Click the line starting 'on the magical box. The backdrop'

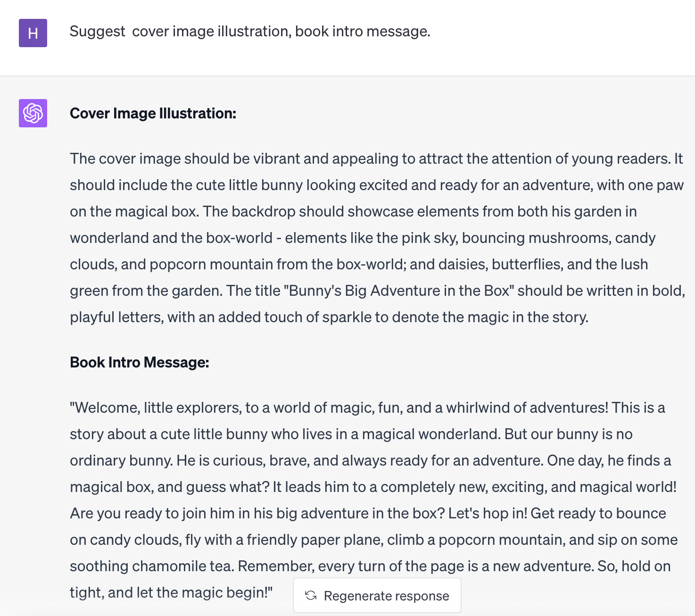353,212
